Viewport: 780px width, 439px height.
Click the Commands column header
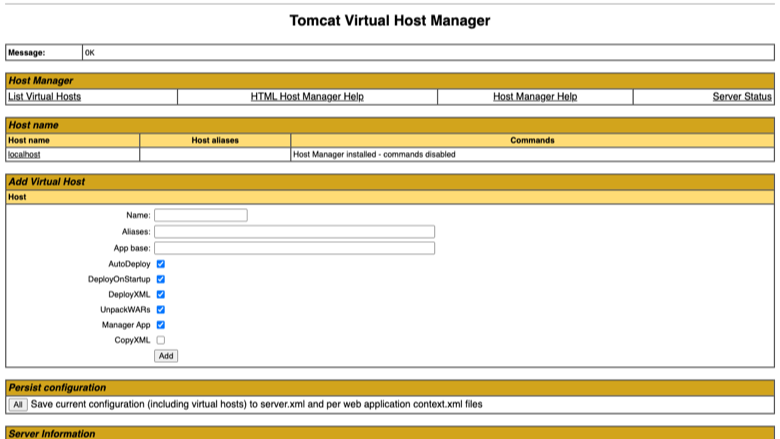pyautogui.click(x=532, y=140)
